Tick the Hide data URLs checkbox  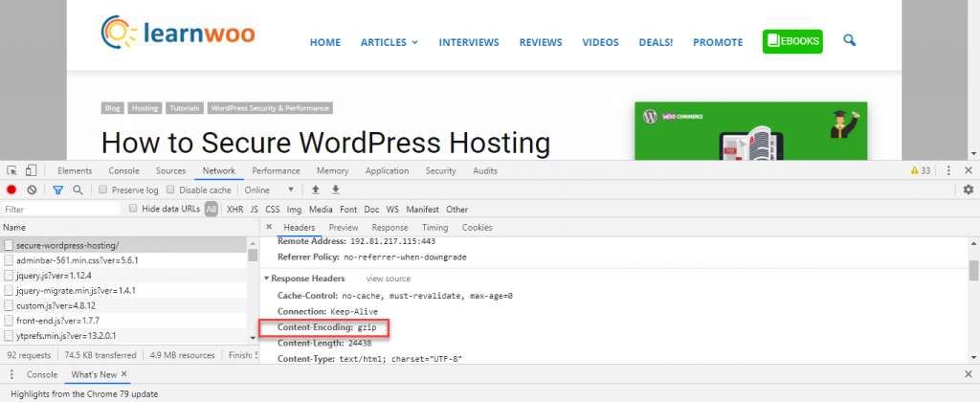[x=134, y=209]
